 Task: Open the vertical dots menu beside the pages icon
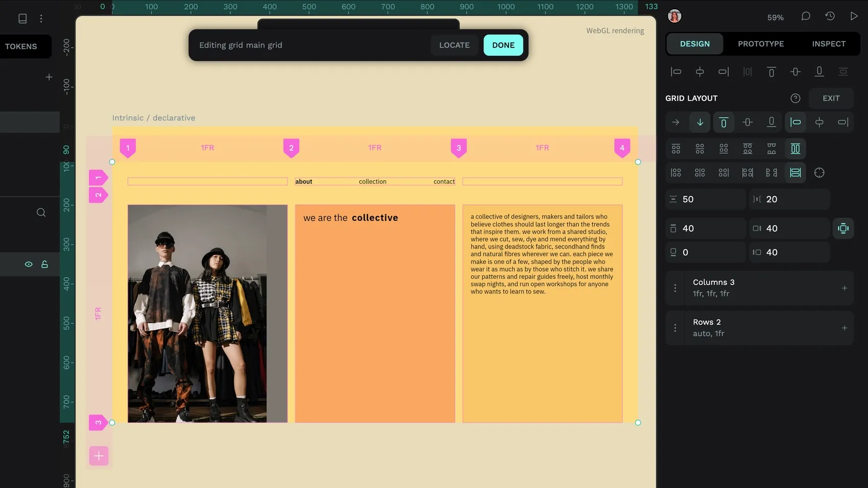tap(41, 18)
